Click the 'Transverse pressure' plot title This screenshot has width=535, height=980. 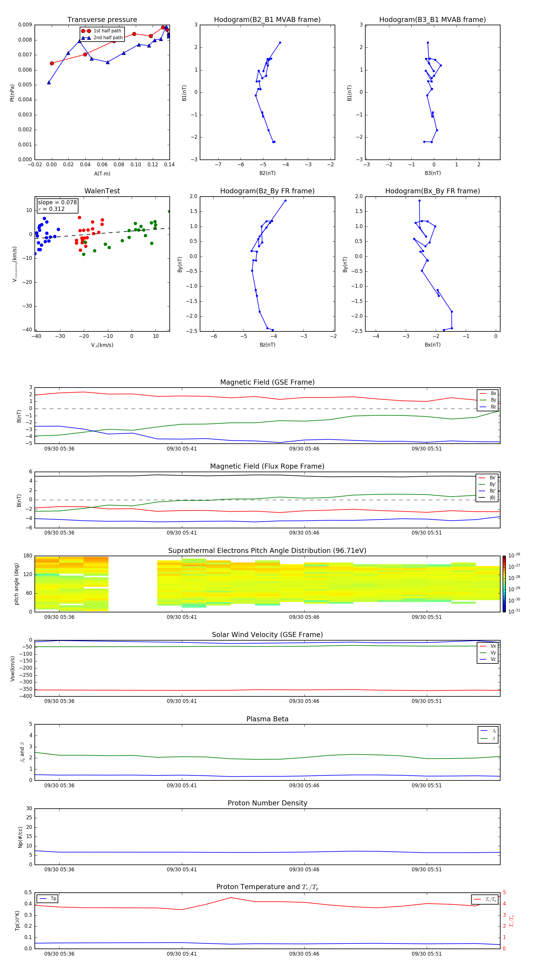[102, 19]
